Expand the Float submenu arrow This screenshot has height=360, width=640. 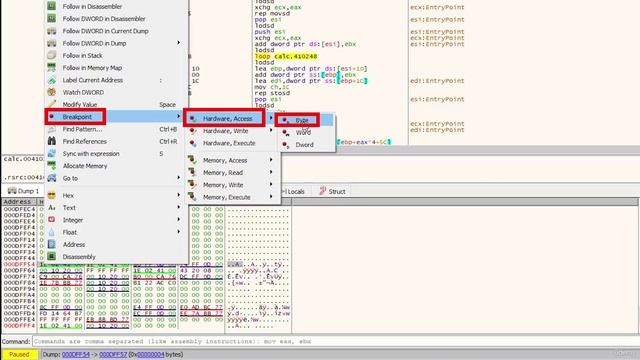(178, 231)
